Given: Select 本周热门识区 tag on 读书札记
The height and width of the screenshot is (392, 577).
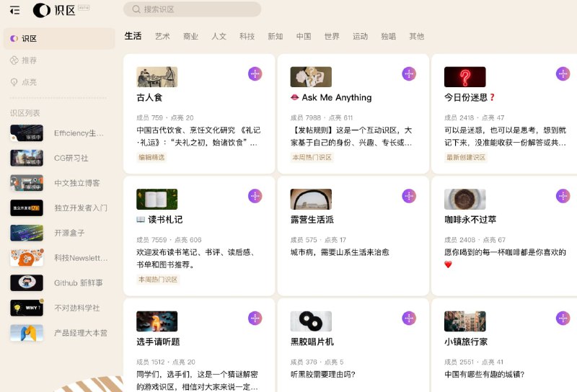Looking at the screenshot, I should pos(158,280).
